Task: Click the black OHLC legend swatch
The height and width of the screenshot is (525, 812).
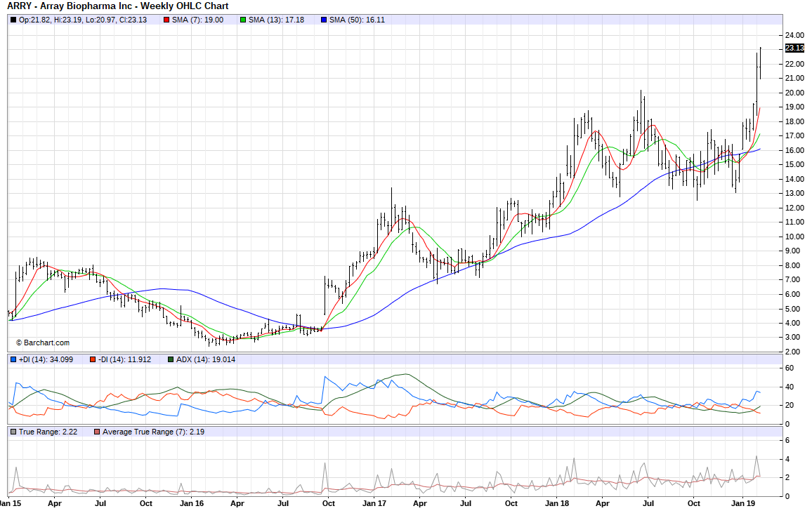Action: point(13,20)
